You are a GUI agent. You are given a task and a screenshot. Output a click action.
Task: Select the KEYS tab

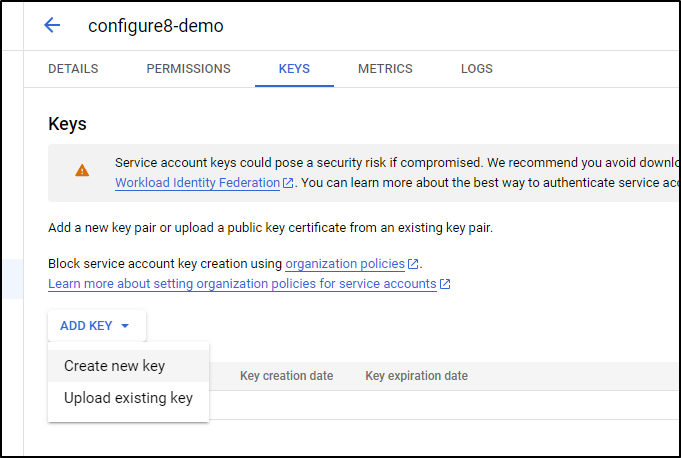tap(294, 69)
